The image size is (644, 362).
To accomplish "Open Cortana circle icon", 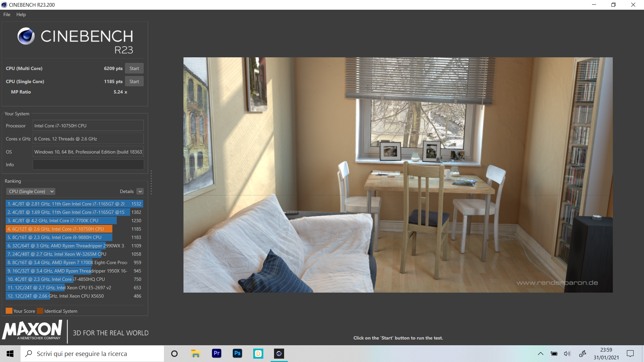I will (174, 354).
